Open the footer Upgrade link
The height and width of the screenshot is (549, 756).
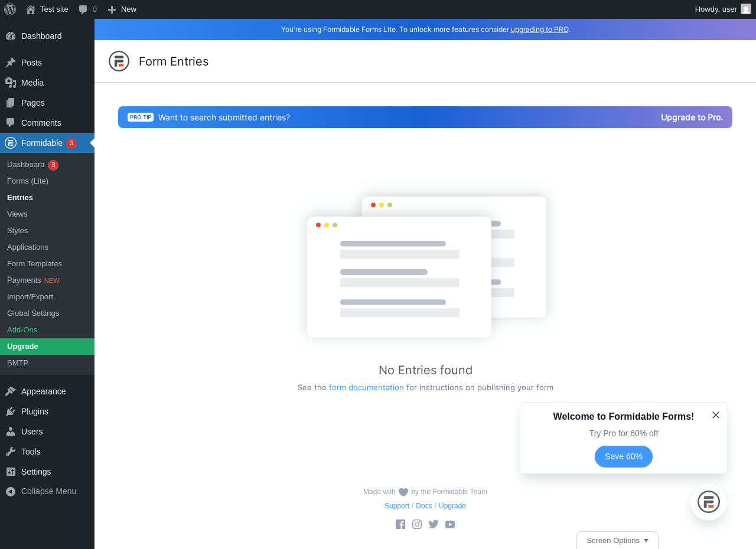coord(452,506)
